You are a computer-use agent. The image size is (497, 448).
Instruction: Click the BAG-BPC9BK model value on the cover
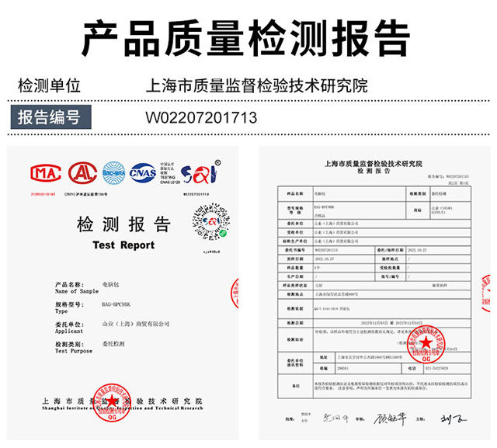[116, 304]
